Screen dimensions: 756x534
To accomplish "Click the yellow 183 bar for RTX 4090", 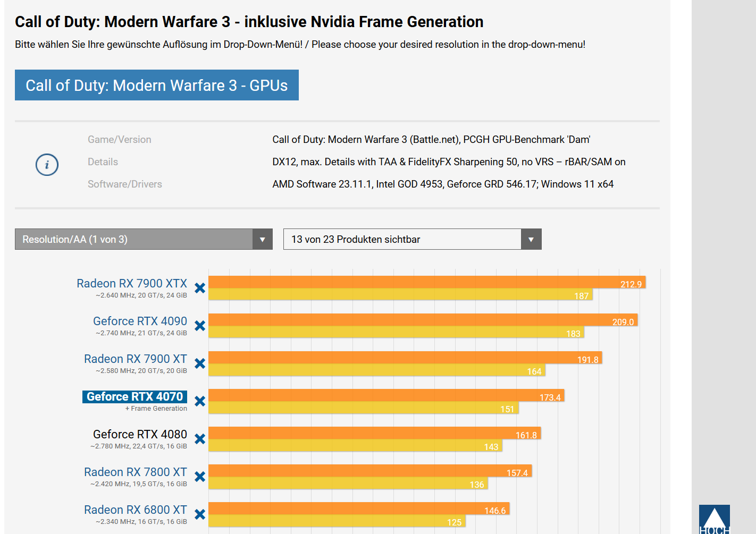I will (x=396, y=332).
